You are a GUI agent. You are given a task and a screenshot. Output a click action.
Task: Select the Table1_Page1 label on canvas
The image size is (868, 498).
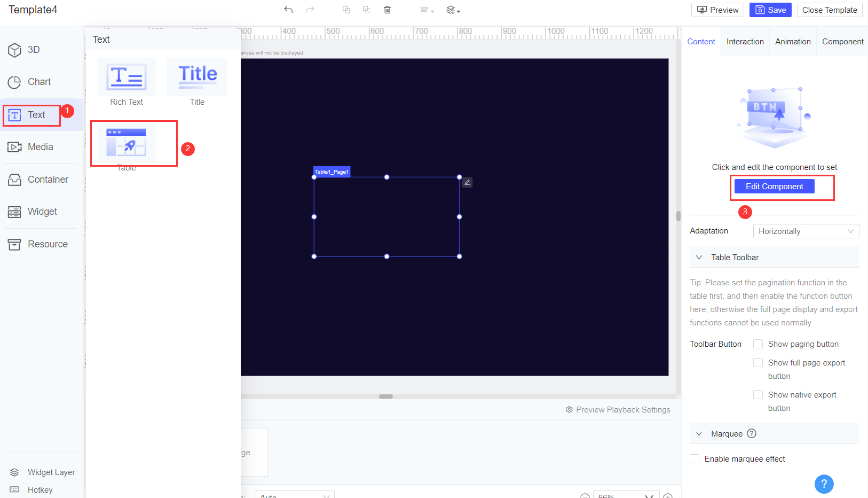[x=332, y=172]
